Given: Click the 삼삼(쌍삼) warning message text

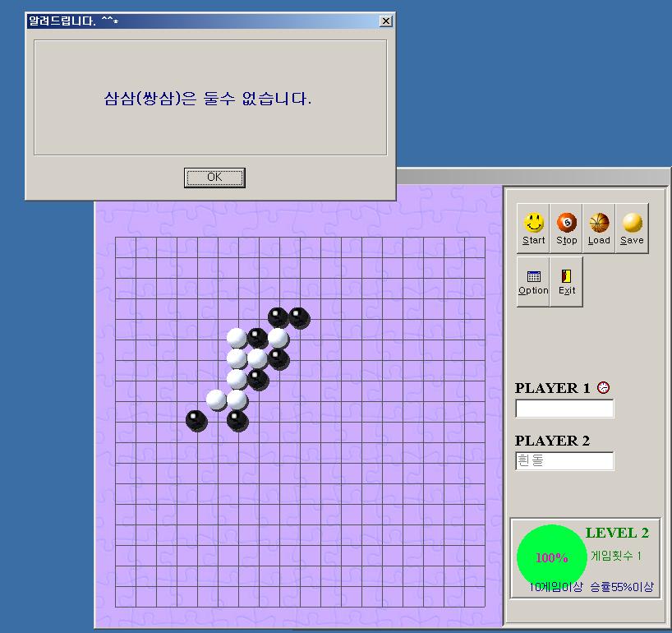Looking at the screenshot, I should click(x=208, y=99).
